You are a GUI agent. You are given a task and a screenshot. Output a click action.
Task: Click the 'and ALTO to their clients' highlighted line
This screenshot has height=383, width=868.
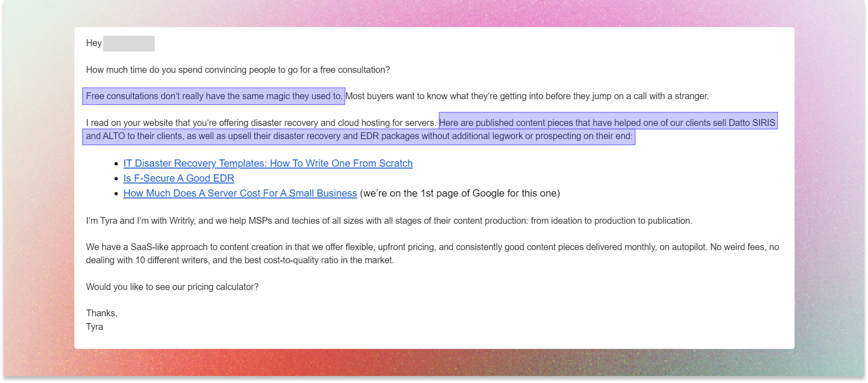359,136
